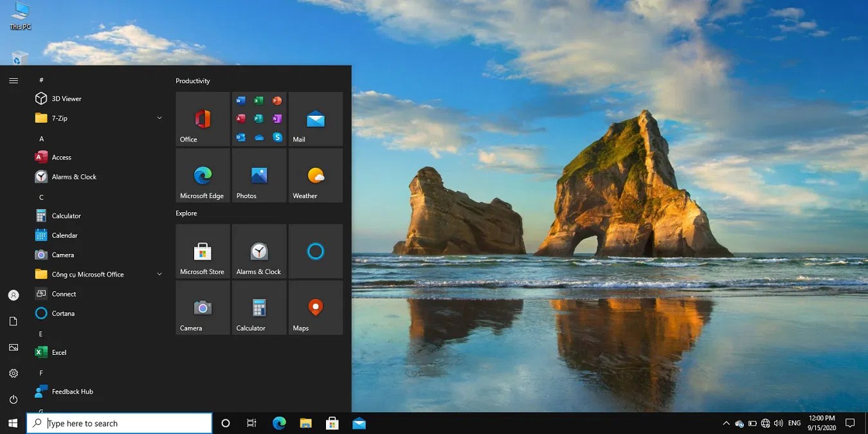Open Microsoft Store from the taskbar
This screenshot has width=868, height=434.
332,423
